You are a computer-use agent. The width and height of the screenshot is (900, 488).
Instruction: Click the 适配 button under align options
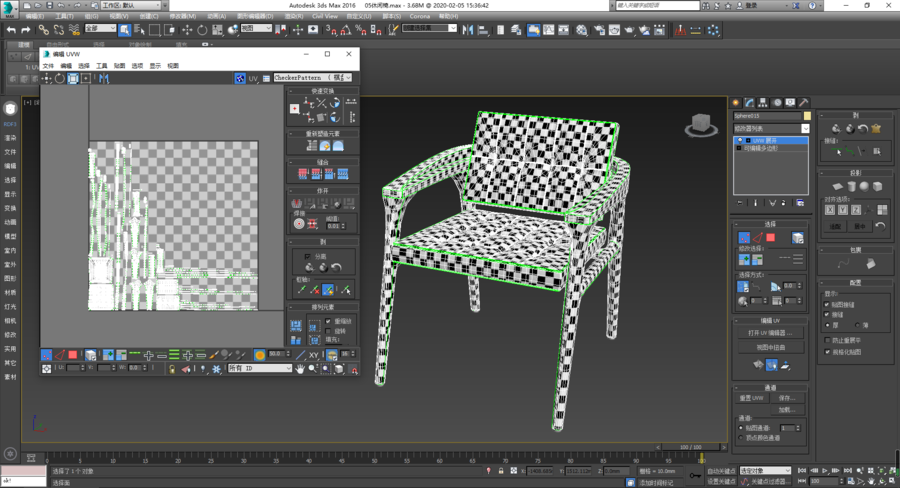[835, 226]
